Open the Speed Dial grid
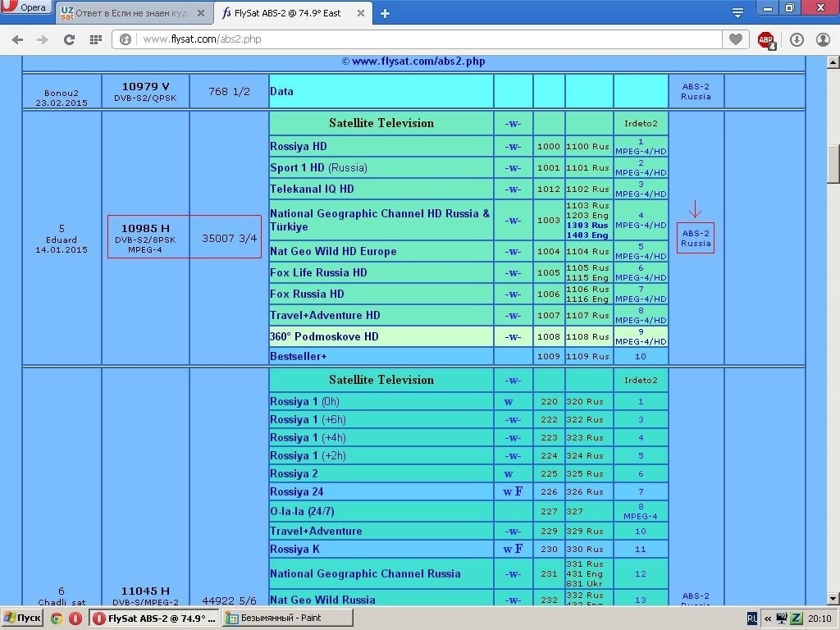 point(96,39)
